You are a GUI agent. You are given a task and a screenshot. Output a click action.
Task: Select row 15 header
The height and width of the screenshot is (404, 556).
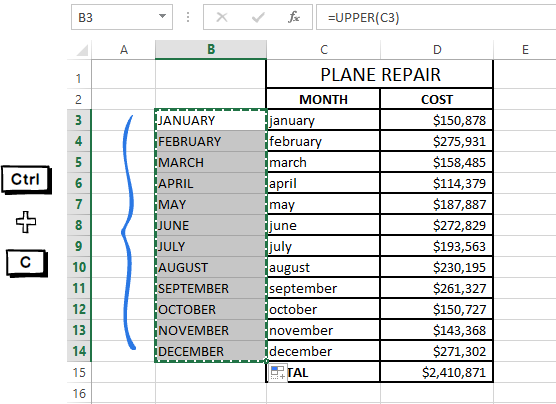[79, 372]
